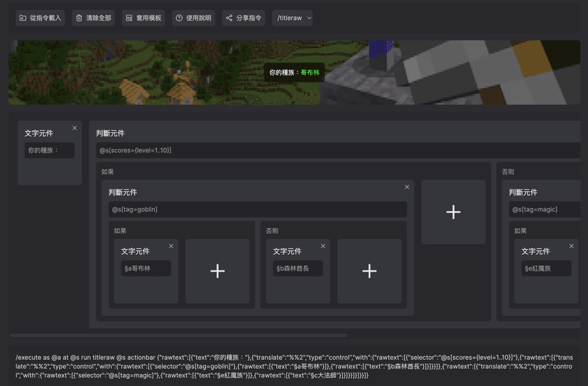Open the /titleraw command dropdown

[292, 18]
